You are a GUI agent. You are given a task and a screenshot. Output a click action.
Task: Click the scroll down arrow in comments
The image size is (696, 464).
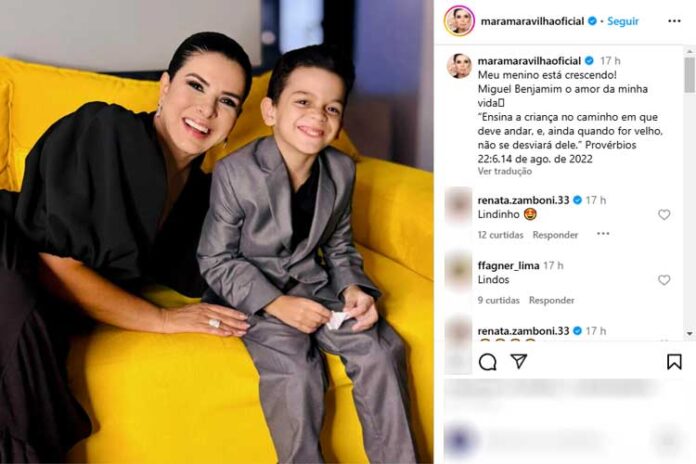click(x=689, y=333)
